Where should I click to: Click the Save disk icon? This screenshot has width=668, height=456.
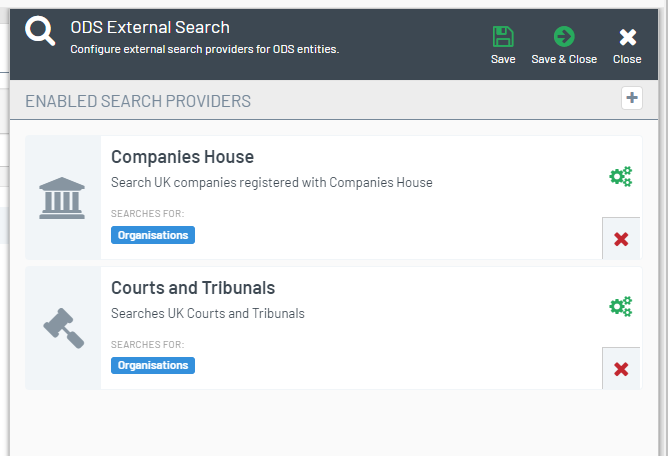click(503, 37)
